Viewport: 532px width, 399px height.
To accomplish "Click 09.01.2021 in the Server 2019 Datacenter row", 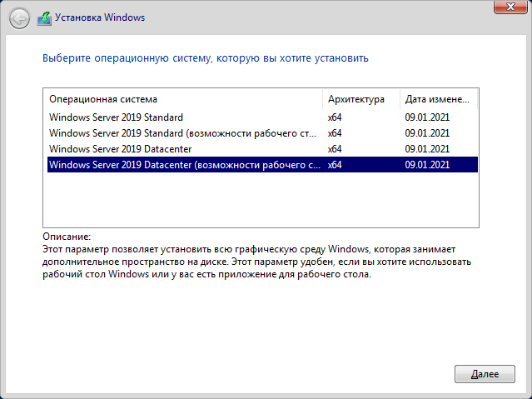I will tap(427, 149).
